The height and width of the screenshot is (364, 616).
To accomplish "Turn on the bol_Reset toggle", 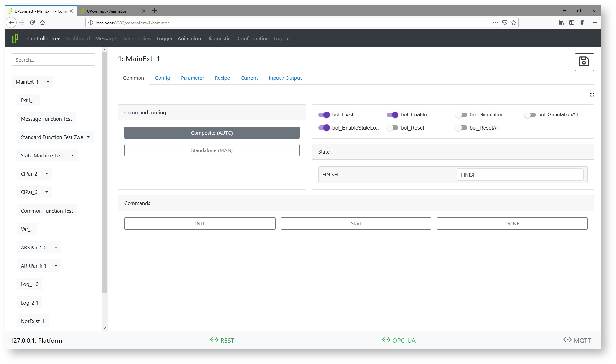I will [x=392, y=128].
